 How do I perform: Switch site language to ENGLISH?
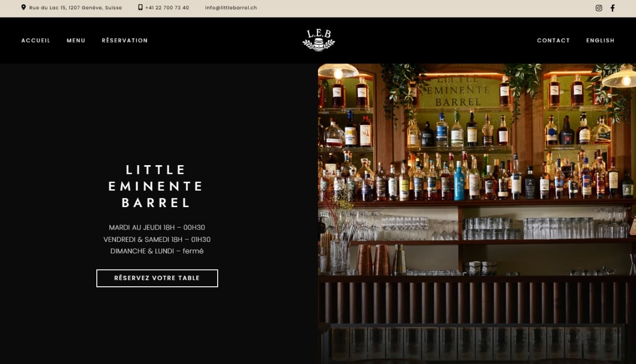pyautogui.click(x=600, y=41)
